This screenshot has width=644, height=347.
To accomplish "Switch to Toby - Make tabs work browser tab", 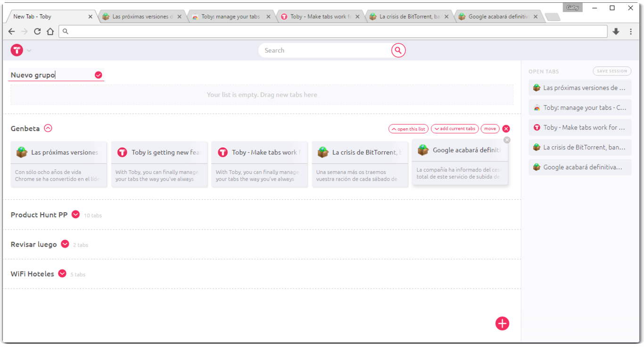I will point(320,17).
